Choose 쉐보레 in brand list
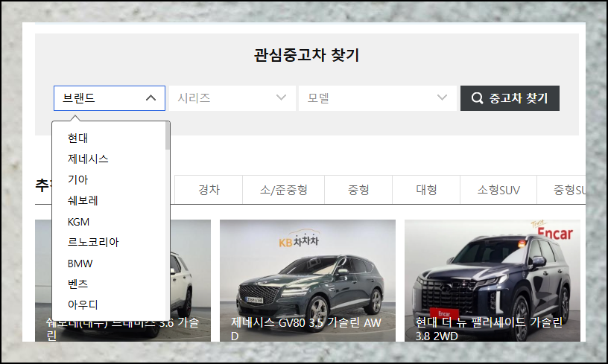The height and width of the screenshot is (364, 608). coord(83,200)
